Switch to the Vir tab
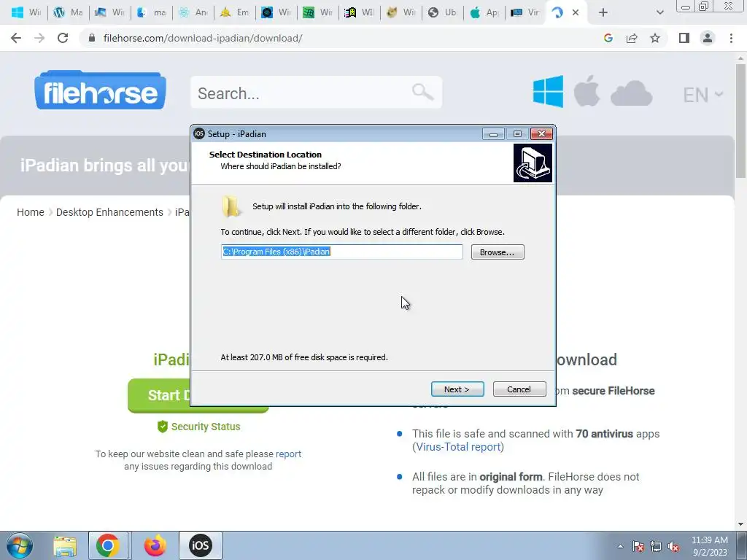The image size is (747, 560). point(527,12)
